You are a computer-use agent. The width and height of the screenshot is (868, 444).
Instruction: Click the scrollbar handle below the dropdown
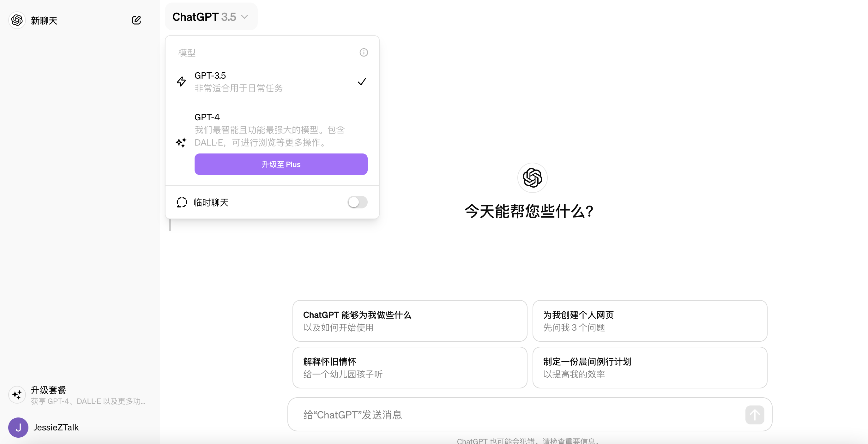[x=170, y=225]
